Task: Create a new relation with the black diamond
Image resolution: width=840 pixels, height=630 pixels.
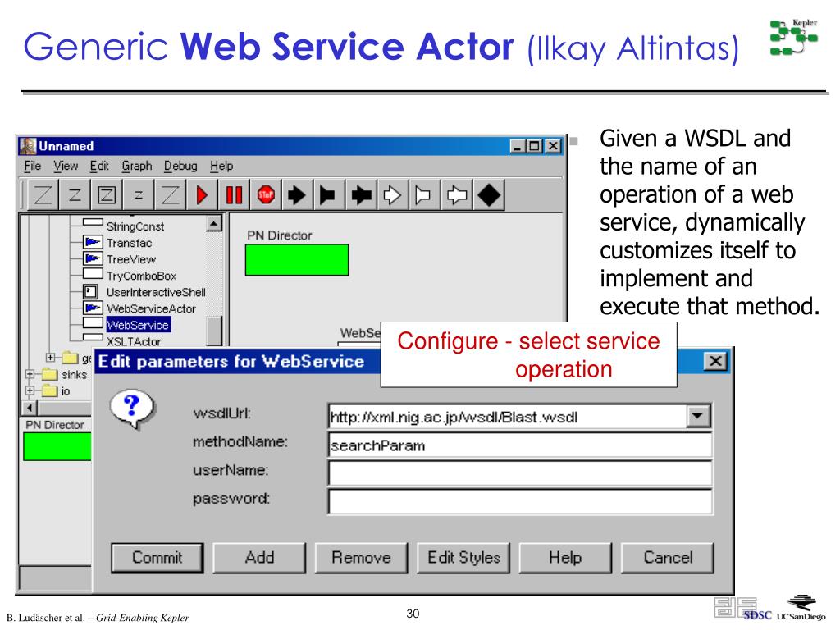Action: tap(489, 195)
